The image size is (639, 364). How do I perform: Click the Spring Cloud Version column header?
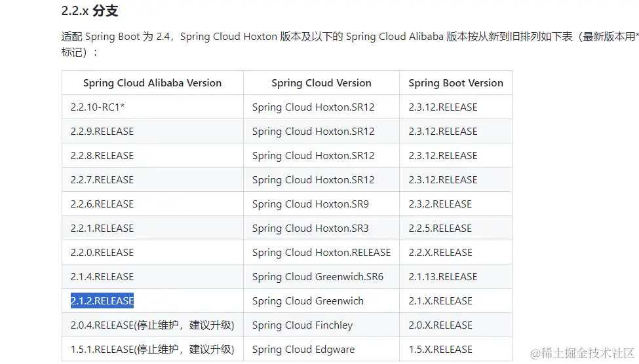click(321, 83)
